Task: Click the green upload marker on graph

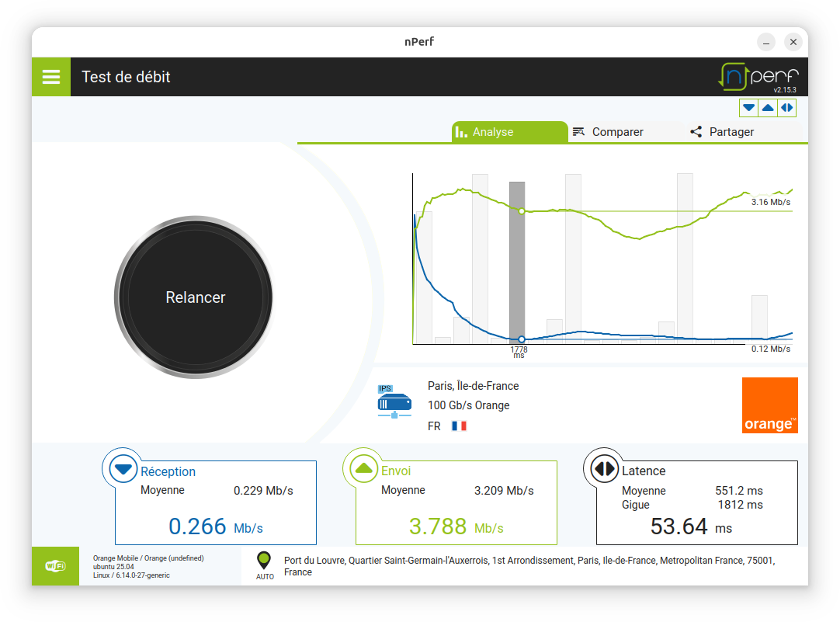Action: point(522,211)
